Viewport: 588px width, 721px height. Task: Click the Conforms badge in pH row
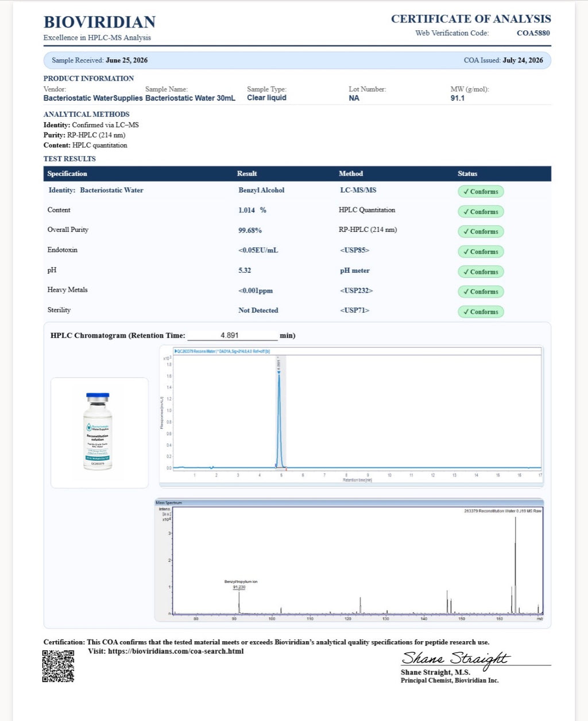coord(481,272)
